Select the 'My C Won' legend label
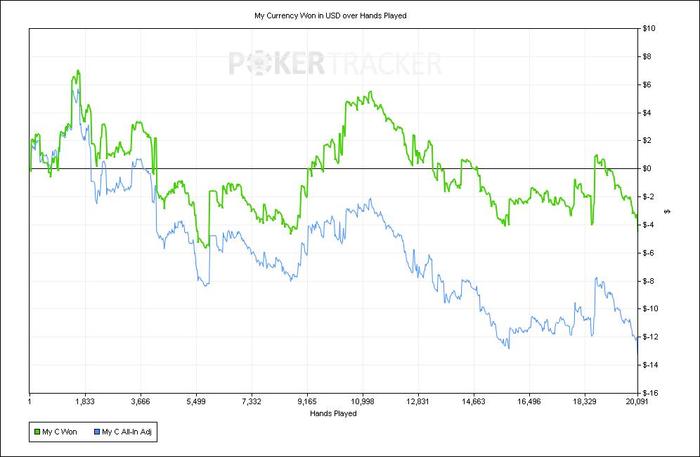This screenshot has width=700, height=457. coord(59,432)
